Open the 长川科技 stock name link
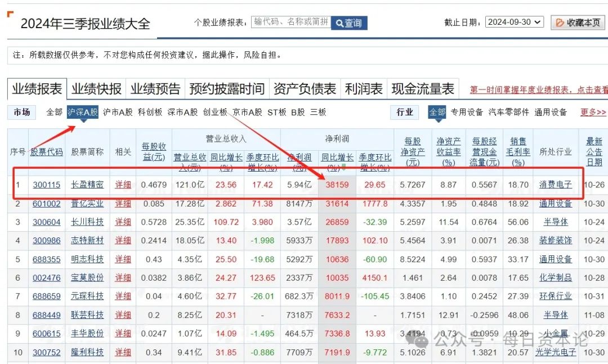 pyautogui.click(x=87, y=222)
